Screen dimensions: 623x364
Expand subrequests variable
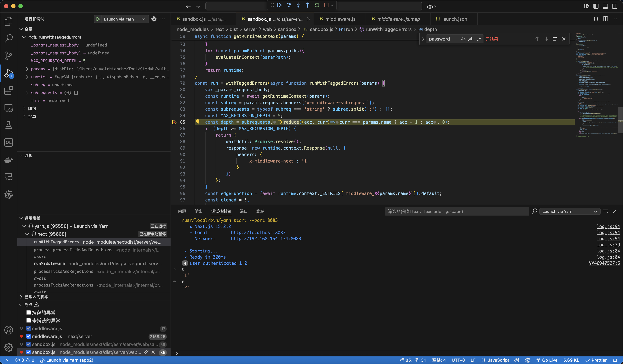[27, 93]
